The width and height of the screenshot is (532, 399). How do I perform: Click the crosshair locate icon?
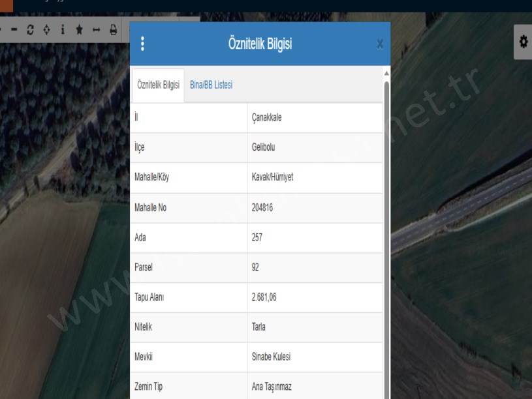pyautogui.click(x=46, y=30)
